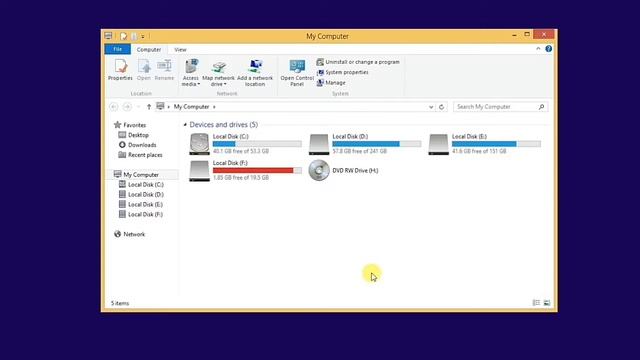Switch to the Computer ribbon tab
640x360 pixels.
tap(149, 49)
